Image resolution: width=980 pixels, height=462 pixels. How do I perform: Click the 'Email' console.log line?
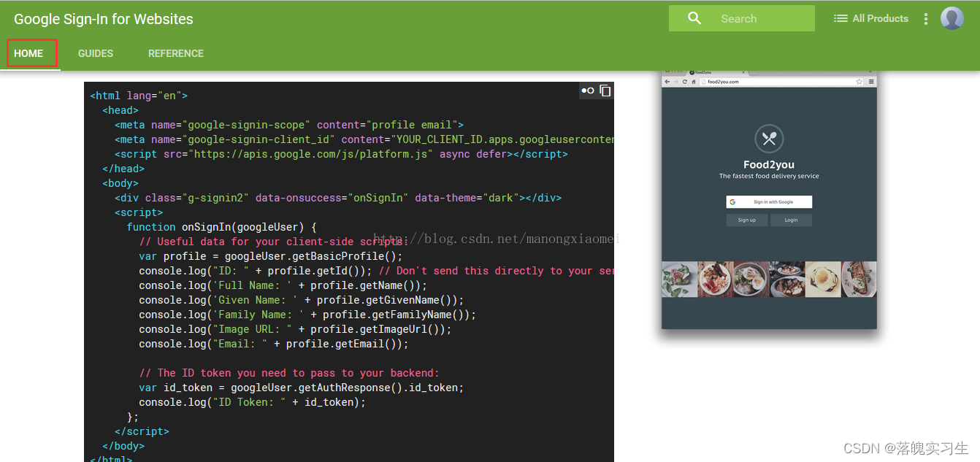(x=274, y=344)
